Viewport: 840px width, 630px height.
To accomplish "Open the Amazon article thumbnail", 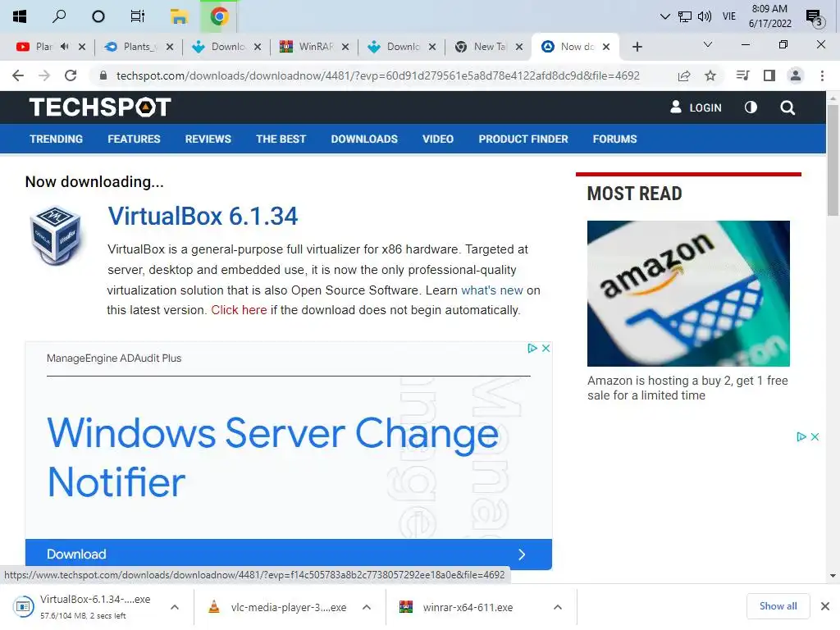I will [688, 294].
